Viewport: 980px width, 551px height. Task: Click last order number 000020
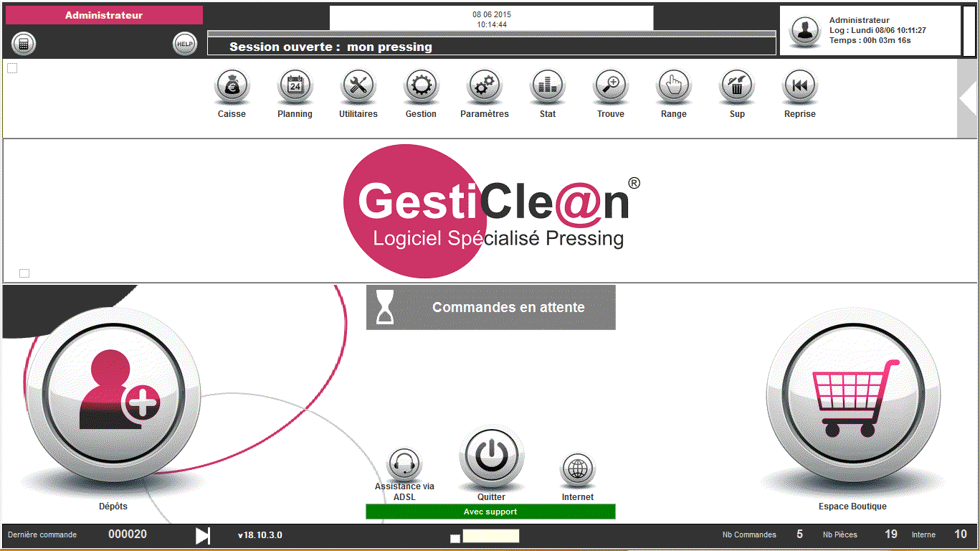click(x=128, y=534)
